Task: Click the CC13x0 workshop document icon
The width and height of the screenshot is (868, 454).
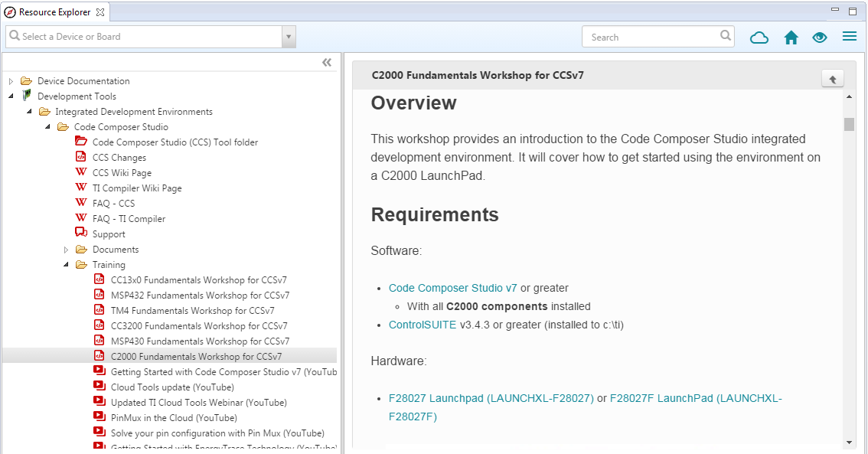Action: [99, 279]
